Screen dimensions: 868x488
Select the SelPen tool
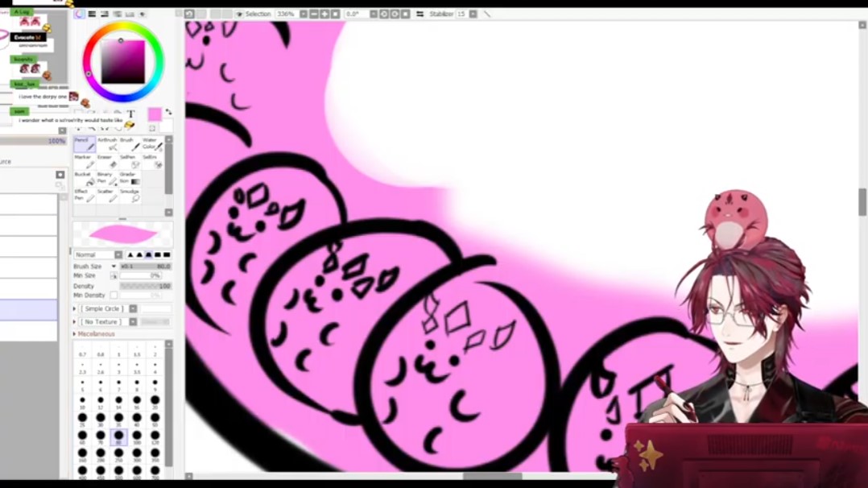pos(130,161)
